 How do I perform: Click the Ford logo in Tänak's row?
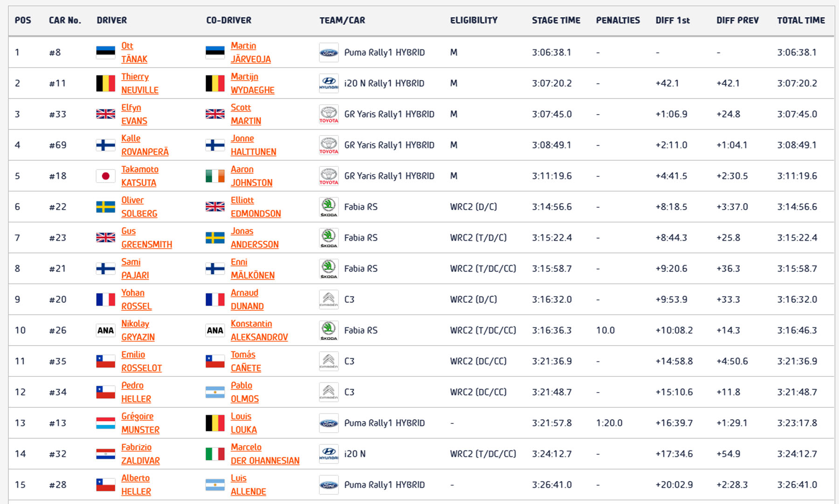tap(329, 53)
